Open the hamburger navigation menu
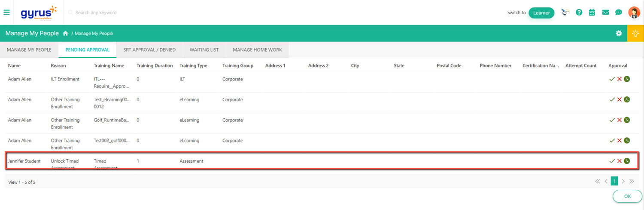This screenshot has height=210, width=644. [6, 12]
